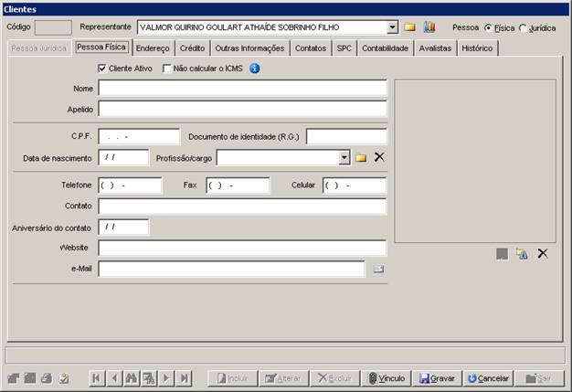Click the notepad with pen icon in bottom toolbar
Viewport: 572px width, 392px height.
click(64, 378)
